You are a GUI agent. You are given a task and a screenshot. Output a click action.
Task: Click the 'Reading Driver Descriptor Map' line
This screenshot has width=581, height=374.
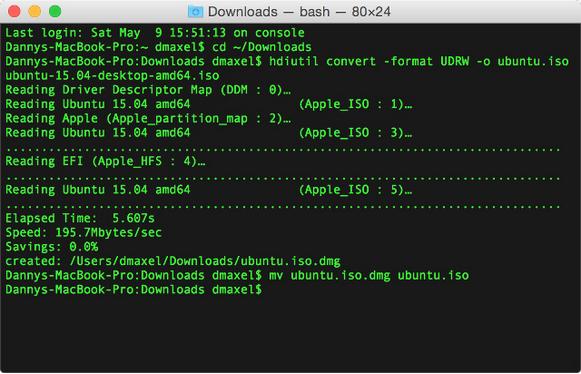148,90
